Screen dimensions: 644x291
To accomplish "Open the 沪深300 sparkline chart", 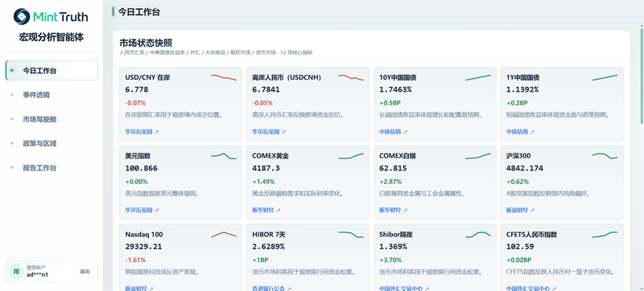I will (x=605, y=156).
